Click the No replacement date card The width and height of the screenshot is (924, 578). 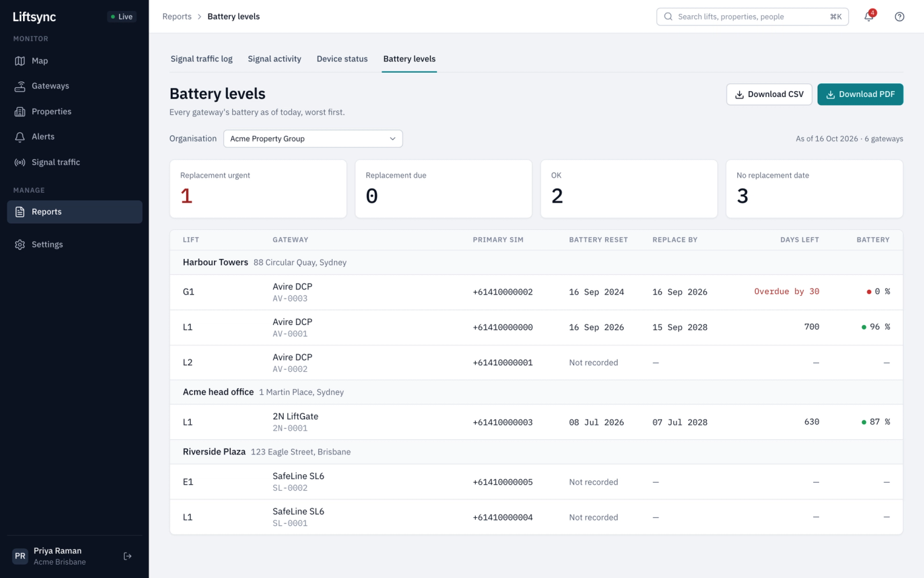tap(814, 189)
